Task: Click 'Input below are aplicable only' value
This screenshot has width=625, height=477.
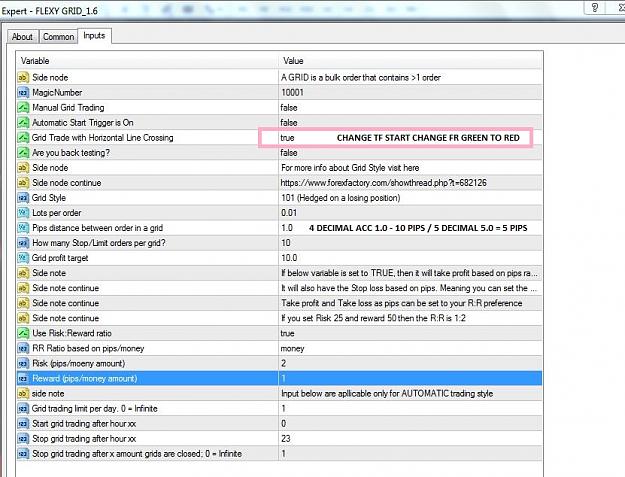Action: pyautogui.click(x=387, y=393)
